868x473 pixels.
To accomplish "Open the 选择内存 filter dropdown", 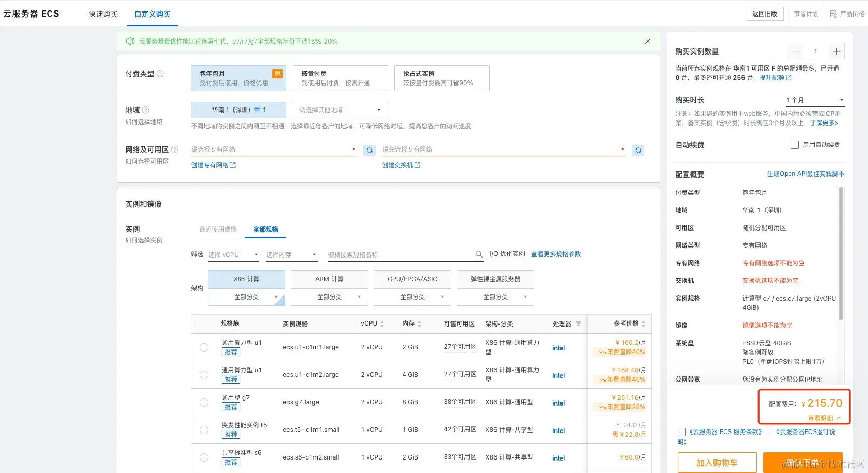I will tap(292, 254).
